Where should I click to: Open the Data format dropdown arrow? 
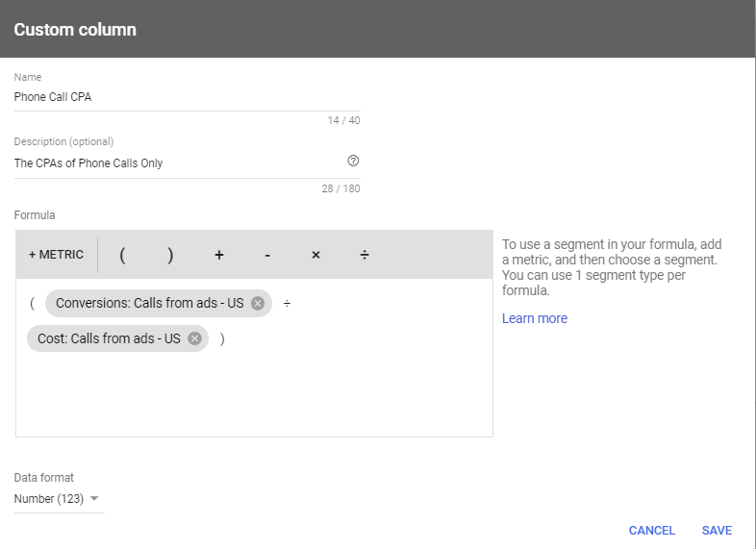point(94,498)
